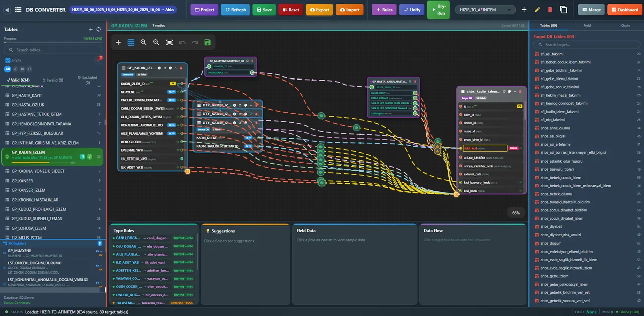644x316 pixels.
Task: Zoom out on the canvas
Action: (x=156, y=43)
